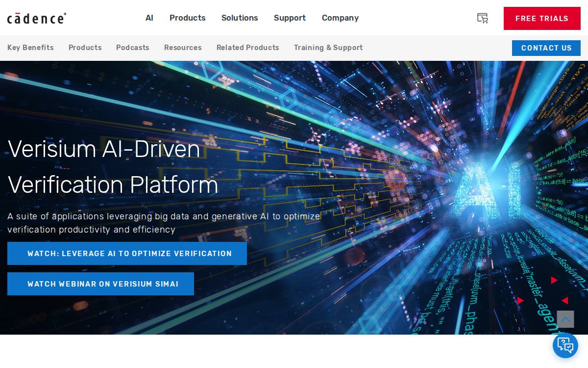Go to the Resources section
Screen dimensions: 588x368
click(183, 48)
